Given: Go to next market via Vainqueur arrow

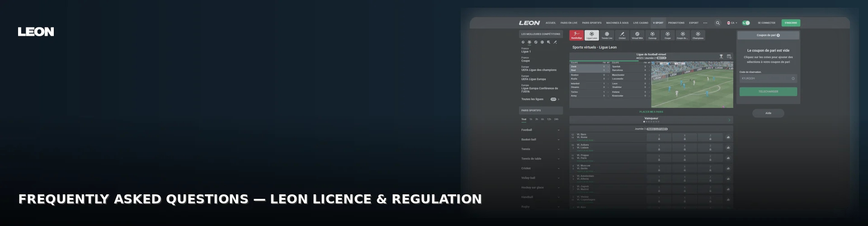Looking at the screenshot, I should click(x=729, y=120).
